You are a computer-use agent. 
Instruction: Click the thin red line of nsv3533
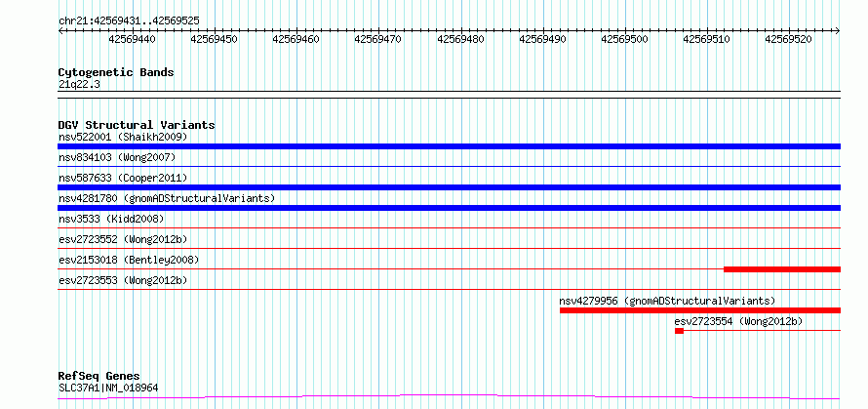tap(449, 227)
